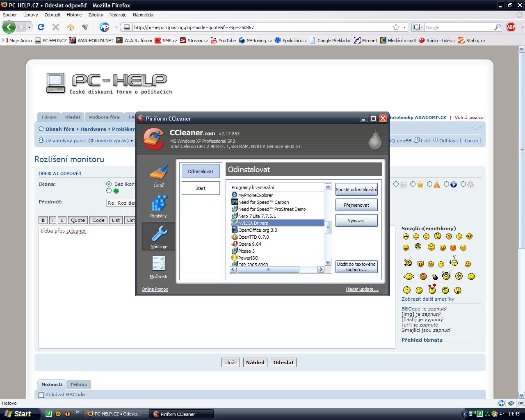The width and height of the screenshot is (525, 420).
Task: Go back with Firefox back arrow
Action: point(9,27)
